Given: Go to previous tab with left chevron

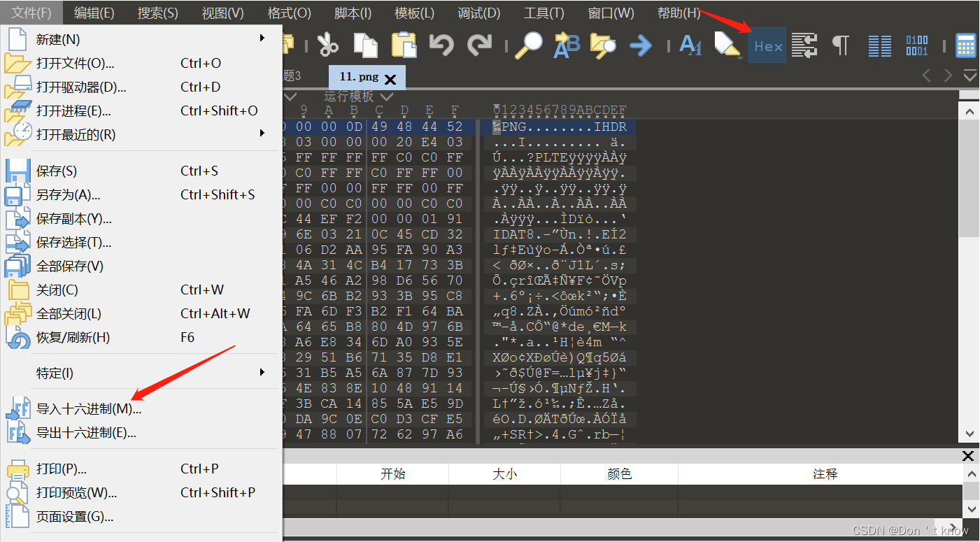Looking at the screenshot, I should pyautogui.click(x=926, y=76).
